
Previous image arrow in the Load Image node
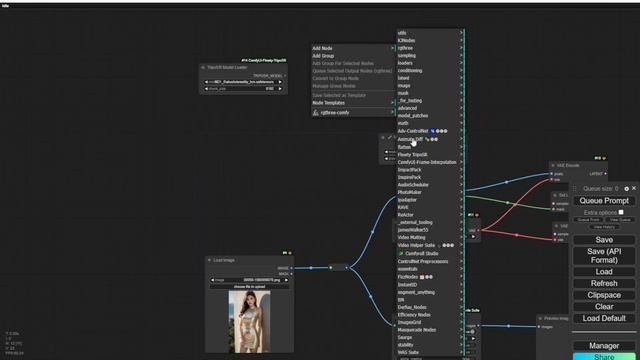[213, 280]
